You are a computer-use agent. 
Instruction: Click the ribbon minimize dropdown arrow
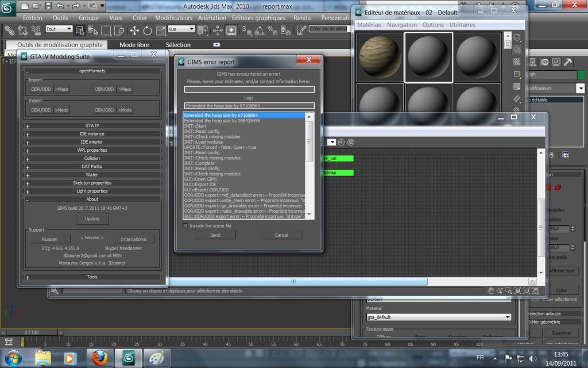216,45
